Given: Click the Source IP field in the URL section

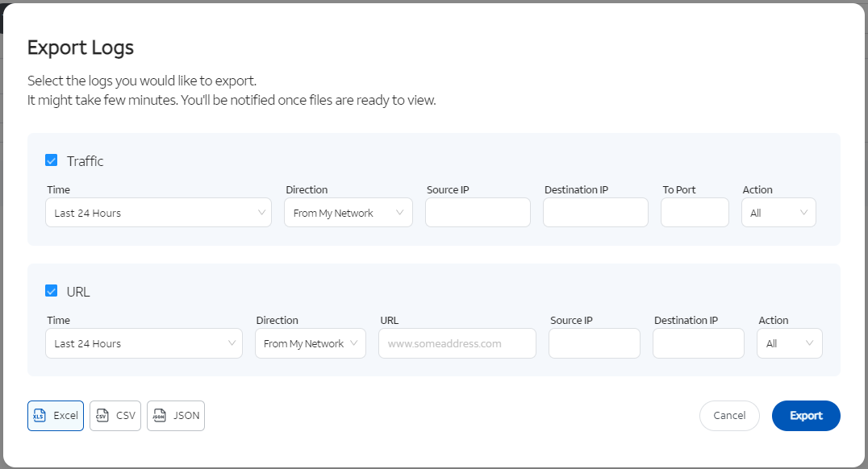Looking at the screenshot, I should (594, 342).
